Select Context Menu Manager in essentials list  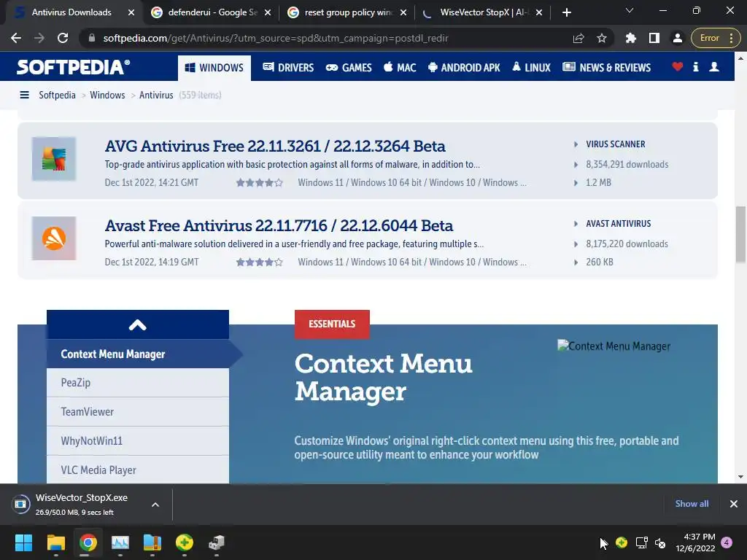(138, 354)
